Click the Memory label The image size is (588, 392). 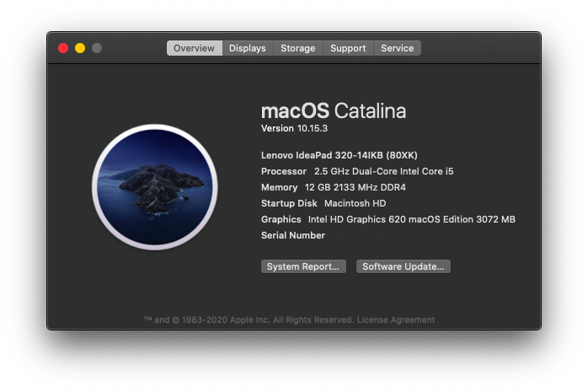pyautogui.click(x=280, y=187)
